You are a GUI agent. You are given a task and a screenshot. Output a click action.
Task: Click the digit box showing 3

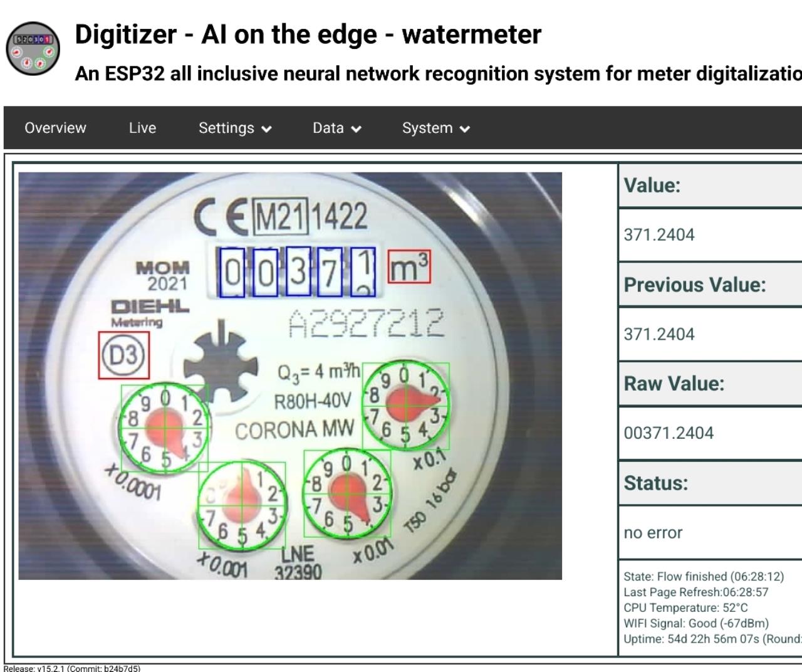pos(298,272)
